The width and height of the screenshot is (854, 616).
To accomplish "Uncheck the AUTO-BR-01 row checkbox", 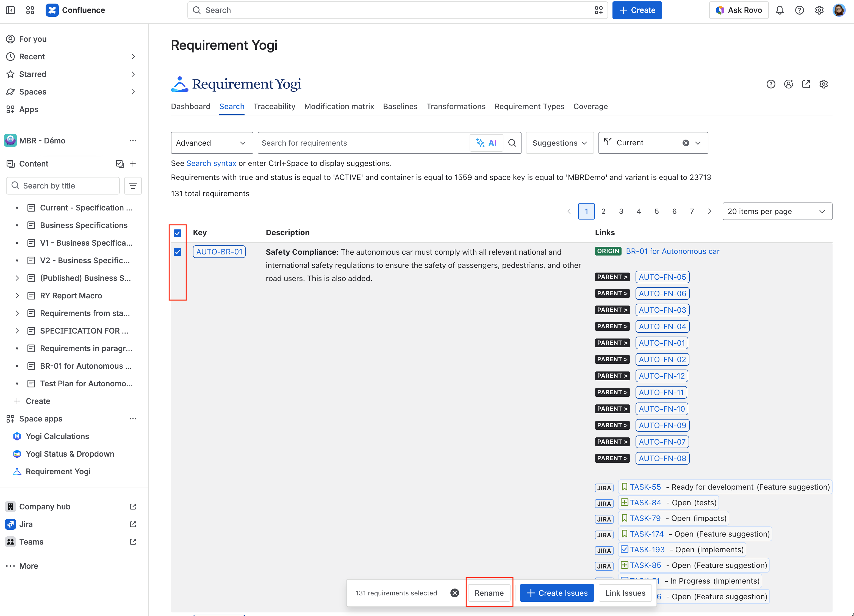I will pos(178,252).
